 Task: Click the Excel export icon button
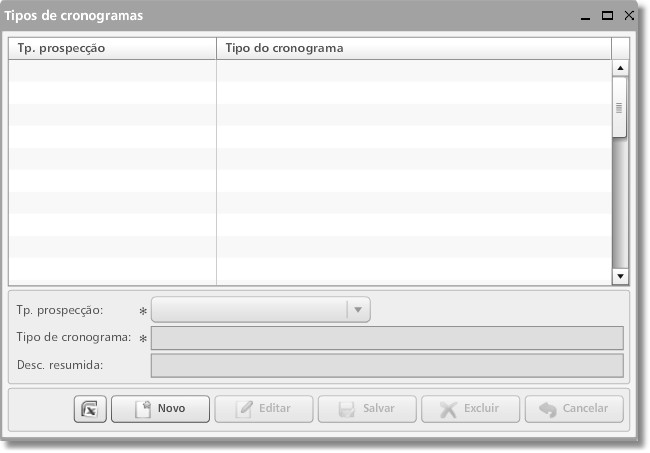90,409
